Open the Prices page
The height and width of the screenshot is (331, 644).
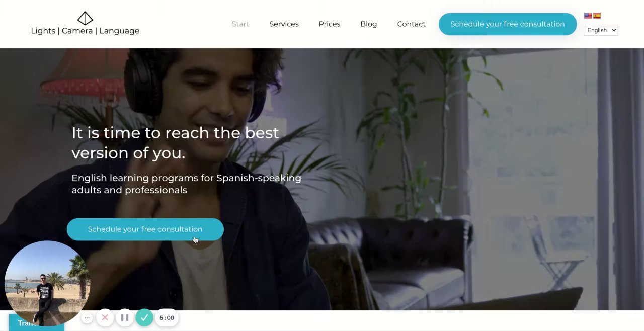[330, 24]
